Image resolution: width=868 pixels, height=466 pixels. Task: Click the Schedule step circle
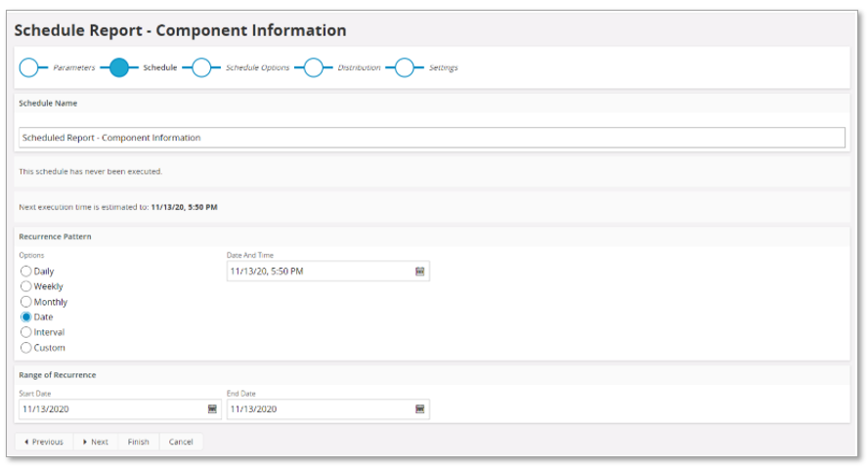[x=119, y=68]
